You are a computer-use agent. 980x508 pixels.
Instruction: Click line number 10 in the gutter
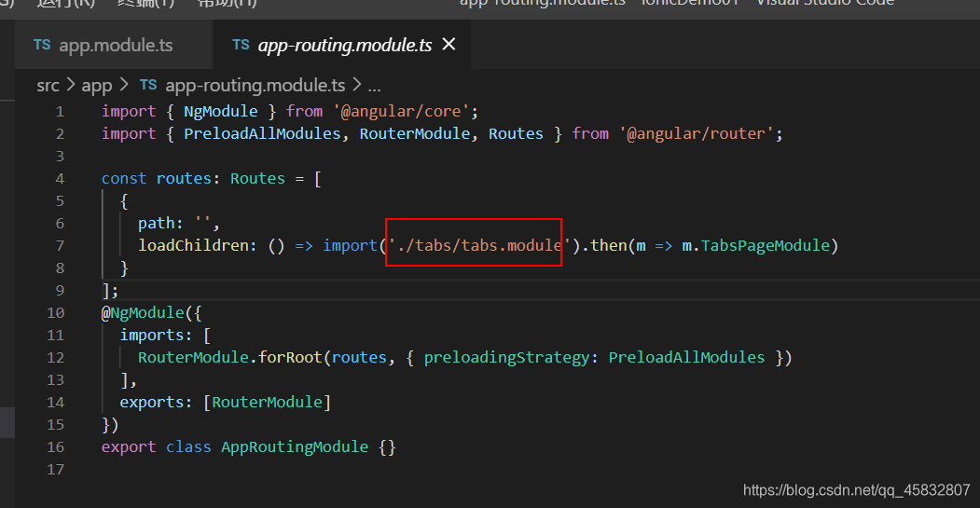(56, 313)
